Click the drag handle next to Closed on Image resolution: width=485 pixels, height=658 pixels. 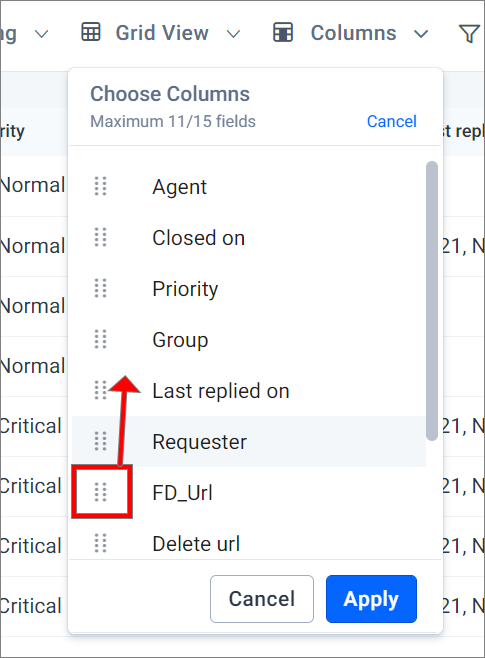(x=100, y=237)
